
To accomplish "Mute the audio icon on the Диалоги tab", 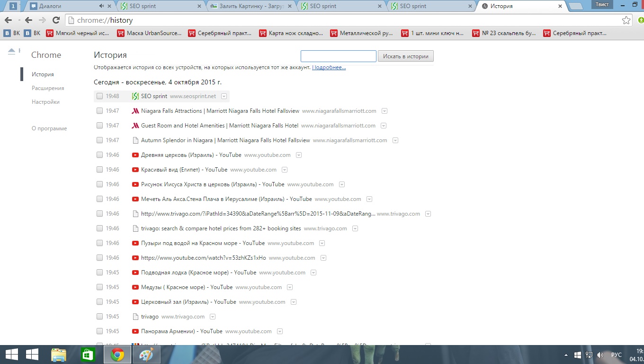I will pyautogui.click(x=101, y=6).
